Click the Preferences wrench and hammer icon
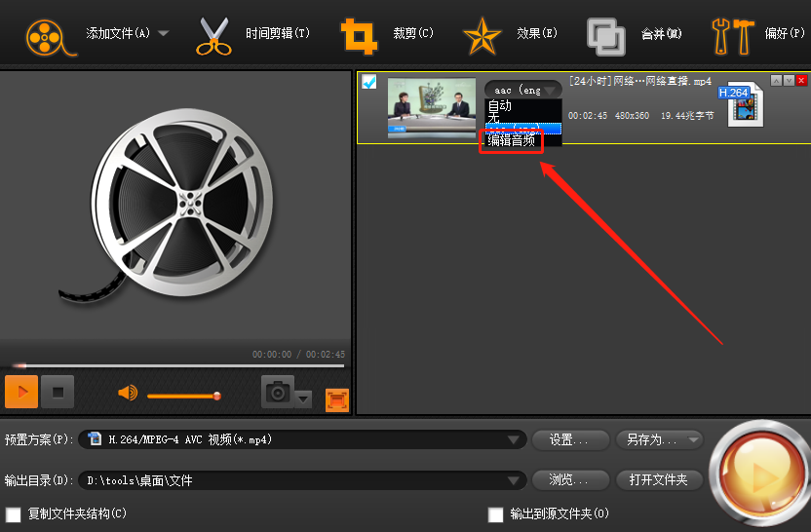The width and height of the screenshot is (811, 532). click(733, 36)
